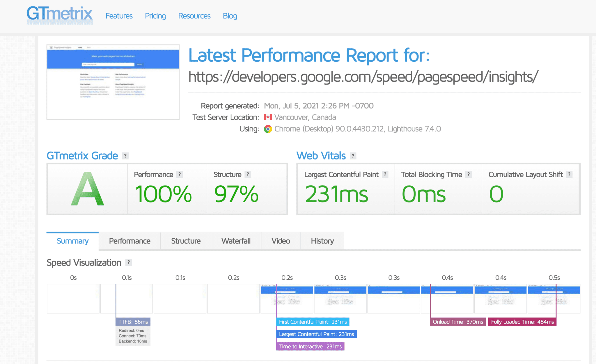Open Features in top navigation
Screen dimensions: 596x364
pos(119,16)
